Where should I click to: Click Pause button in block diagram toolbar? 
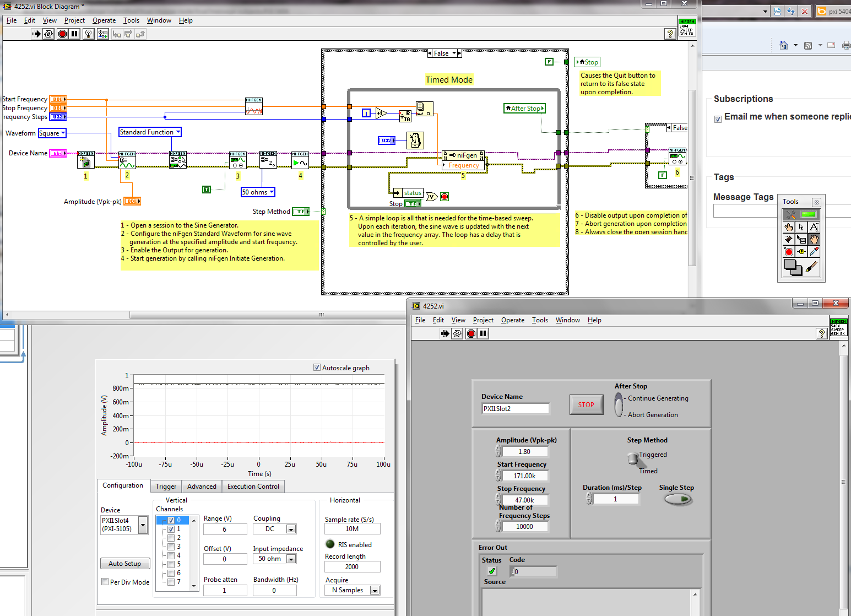(x=74, y=34)
